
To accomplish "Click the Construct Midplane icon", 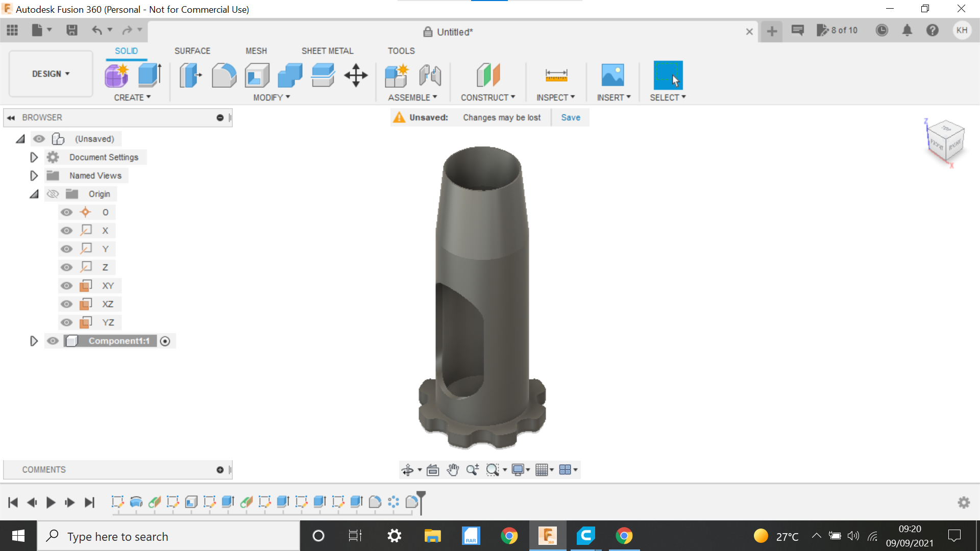I will [488, 76].
